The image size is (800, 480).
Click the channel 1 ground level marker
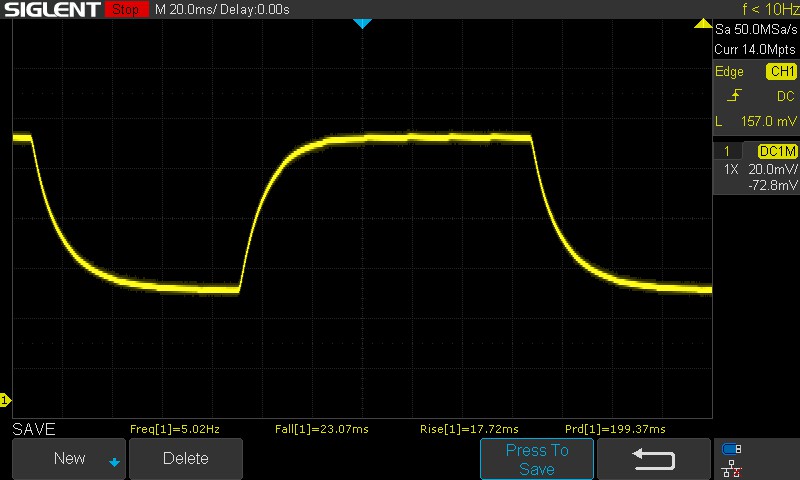coord(5,400)
